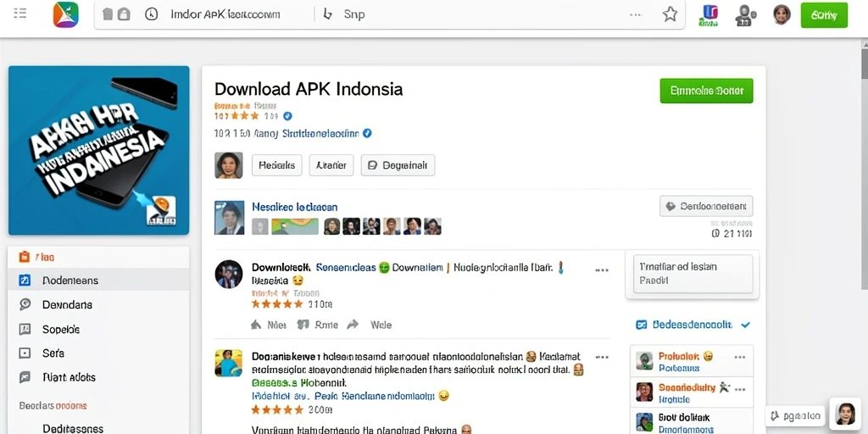Click the blue icon beside Dodenteans
868x434 pixels.
click(x=25, y=281)
